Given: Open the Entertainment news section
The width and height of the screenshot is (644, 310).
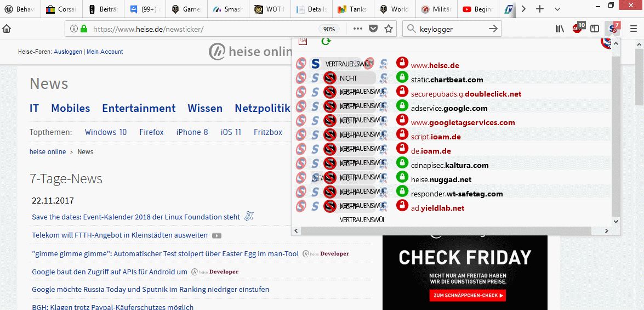Looking at the screenshot, I should (139, 108).
